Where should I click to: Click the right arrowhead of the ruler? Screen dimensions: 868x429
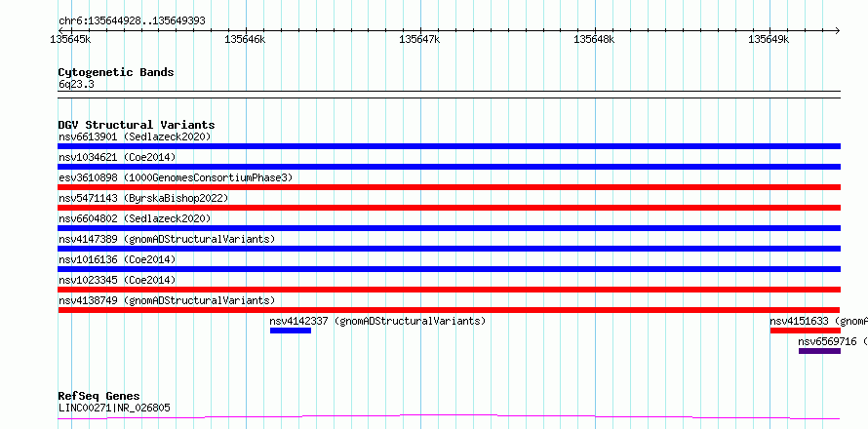pyautogui.click(x=837, y=30)
